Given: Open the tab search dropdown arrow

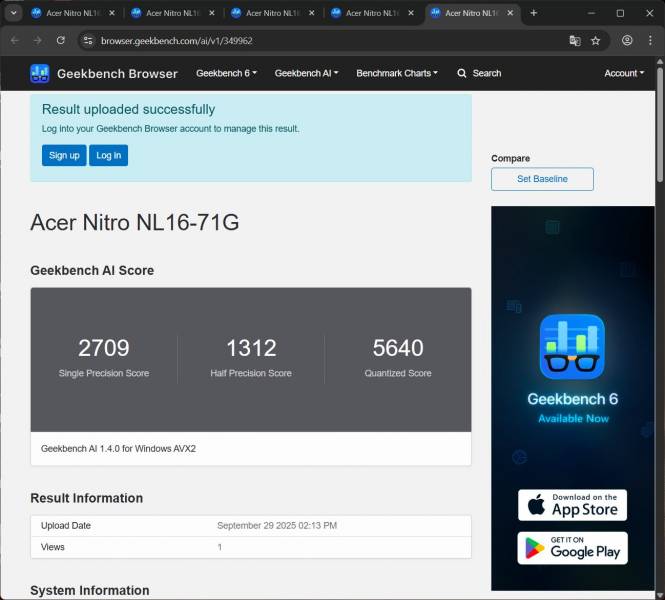Looking at the screenshot, I should coord(14,13).
